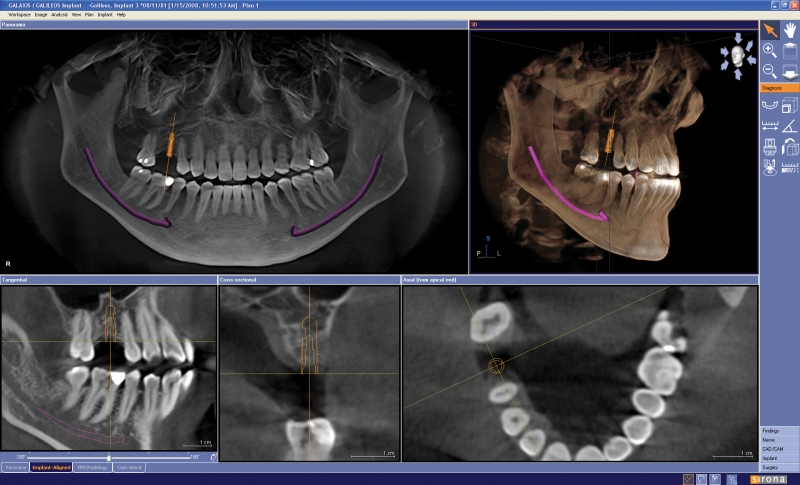Click the implant outline in cross sectional view
This screenshot has width=800, height=485.
(x=309, y=345)
